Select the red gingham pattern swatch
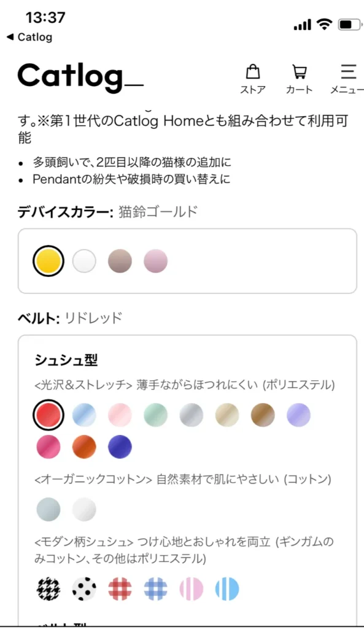 120,588
